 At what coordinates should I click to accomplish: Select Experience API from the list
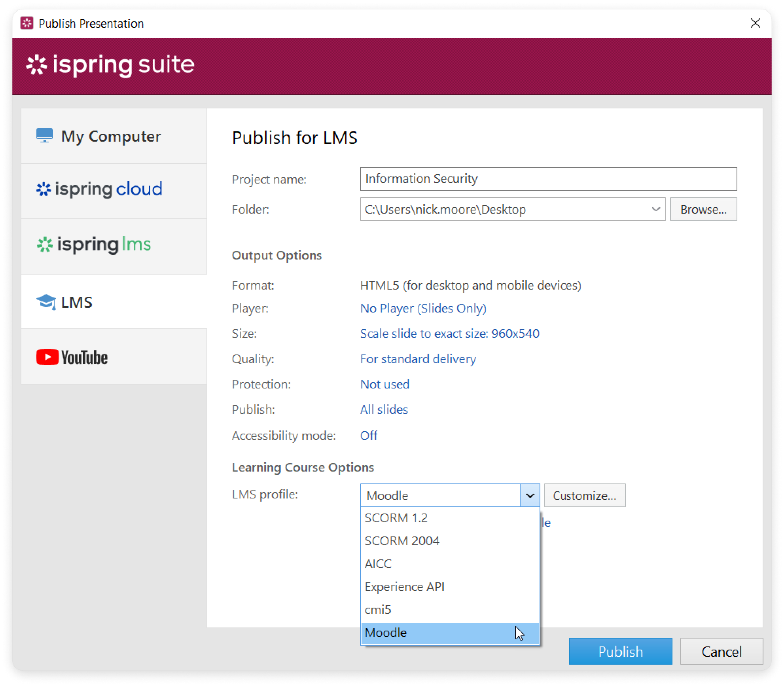pos(404,587)
